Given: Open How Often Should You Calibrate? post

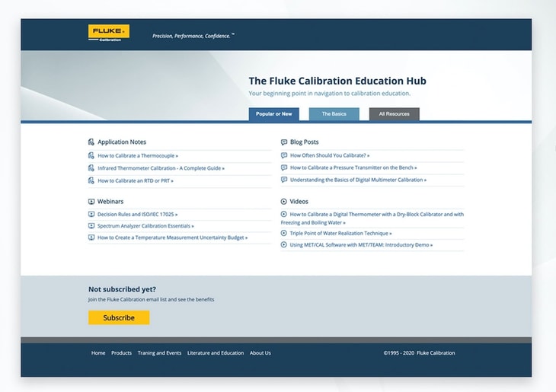Looking at the screenshot, I should point(330,155).
